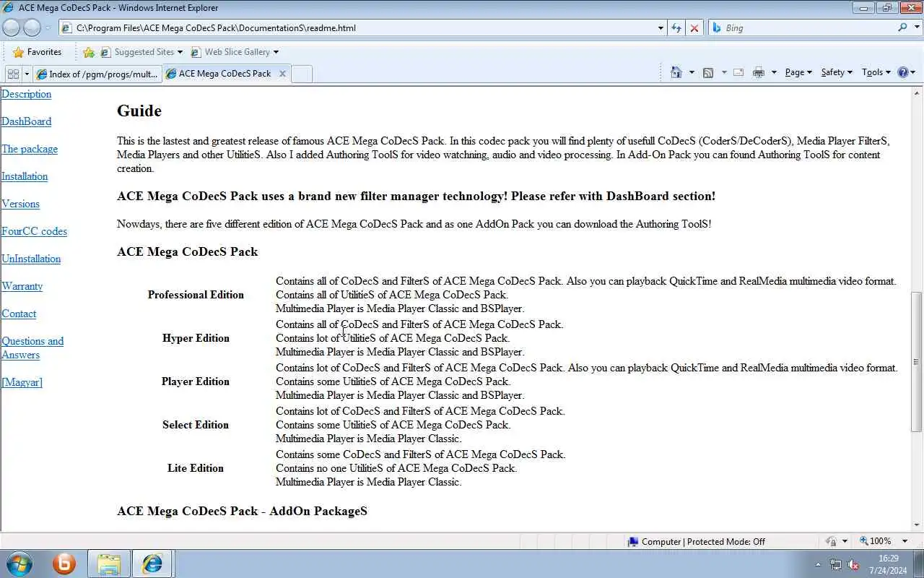Expand the Print options dropdown arrow

point(774,72)
